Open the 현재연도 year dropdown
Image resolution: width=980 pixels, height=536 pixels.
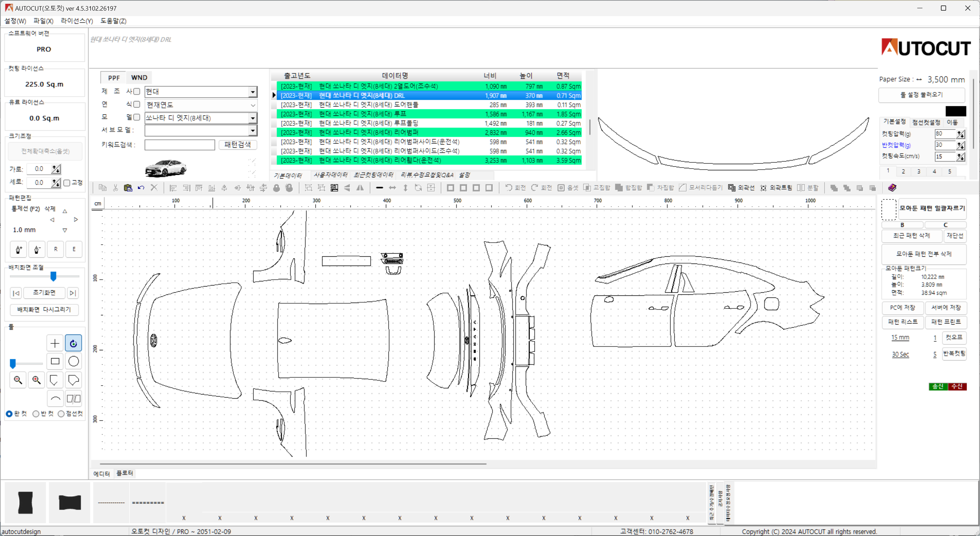[x=253, y=105]
